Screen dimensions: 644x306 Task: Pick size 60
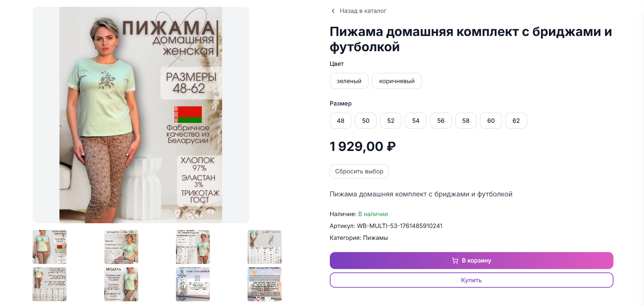pyautogui.click(x=491, y=121)
